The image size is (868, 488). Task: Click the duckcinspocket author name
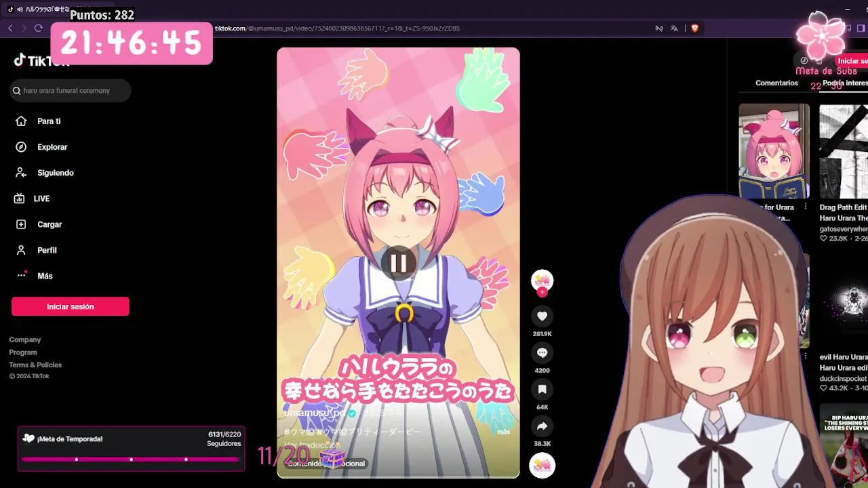tap(844, 378)
